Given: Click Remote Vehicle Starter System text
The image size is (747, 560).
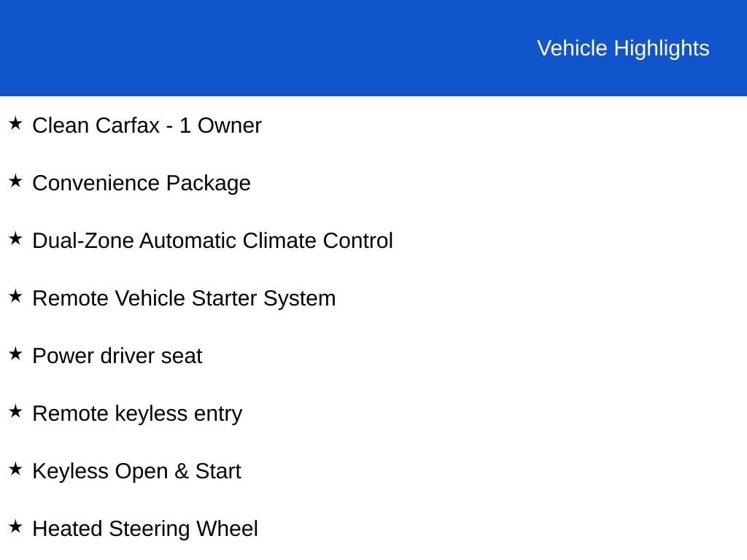Looking at the screenshot, I should coord(184,298).
